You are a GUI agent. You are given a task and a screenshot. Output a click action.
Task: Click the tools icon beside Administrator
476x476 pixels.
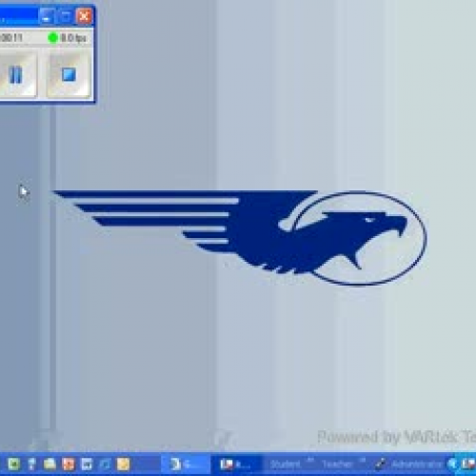coord(381,465)
